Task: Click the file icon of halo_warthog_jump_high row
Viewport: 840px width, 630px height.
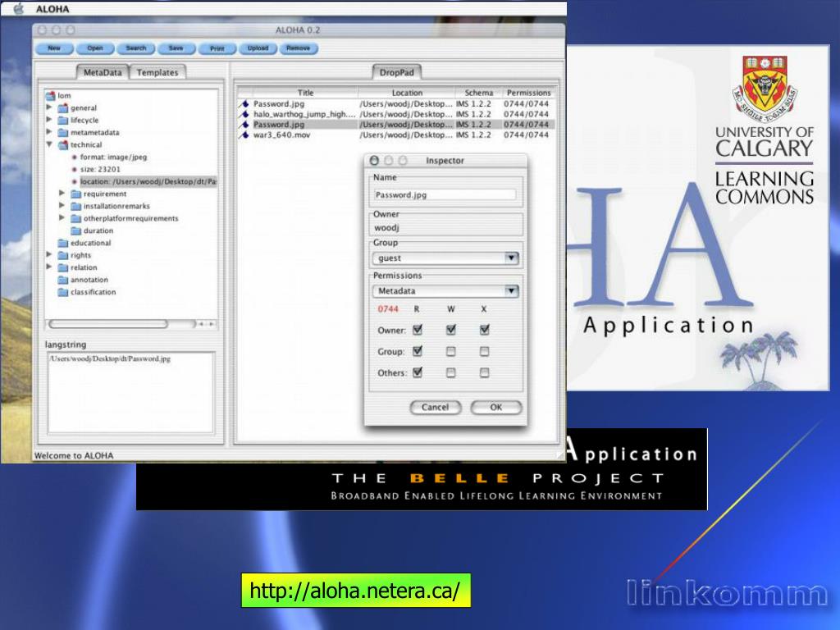Action: coord(244,114)
